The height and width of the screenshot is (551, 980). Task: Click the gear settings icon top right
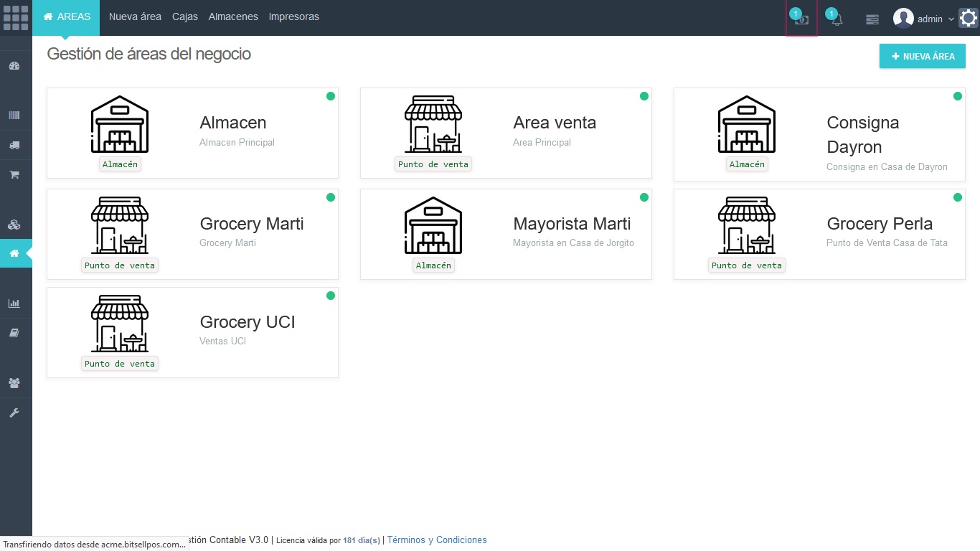968,19
